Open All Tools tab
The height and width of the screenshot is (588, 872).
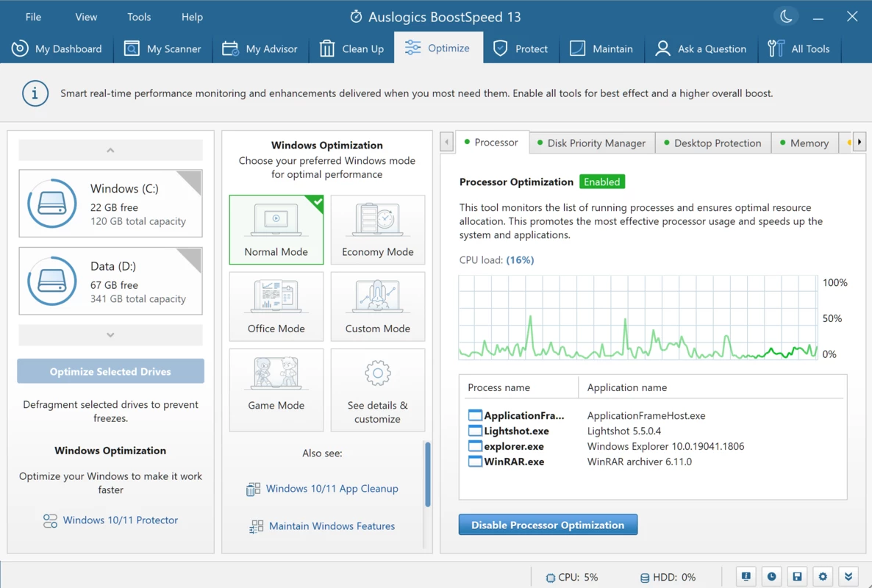[798, 49]
